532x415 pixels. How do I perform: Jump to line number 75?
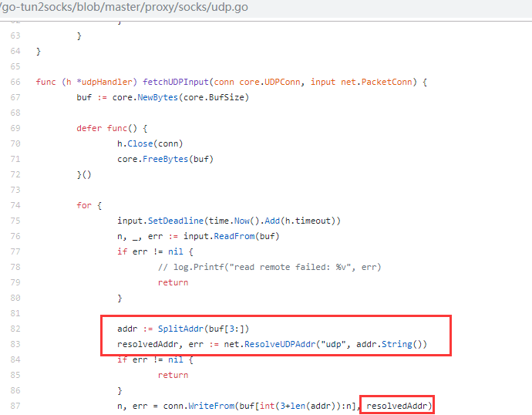point(15,221)
